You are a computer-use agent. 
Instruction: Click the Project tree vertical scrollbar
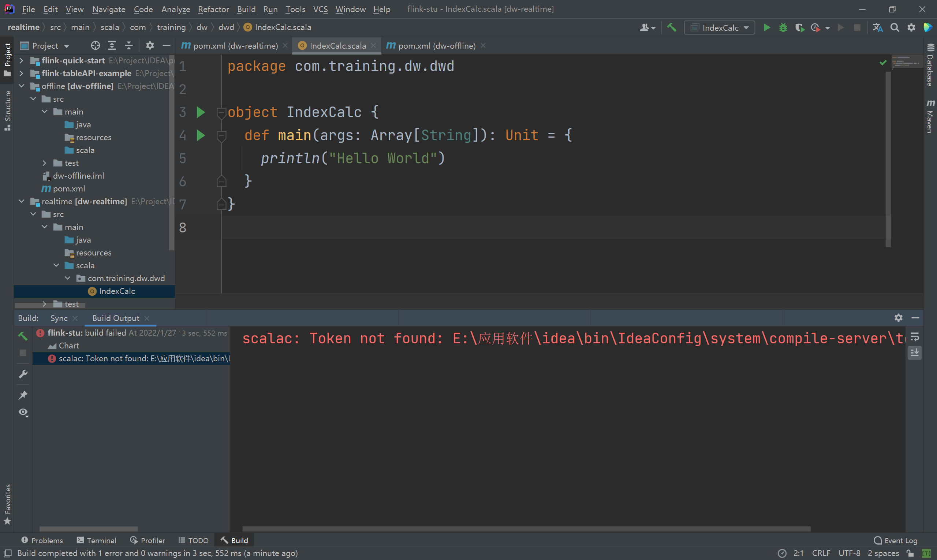click(x=172, y=153)
